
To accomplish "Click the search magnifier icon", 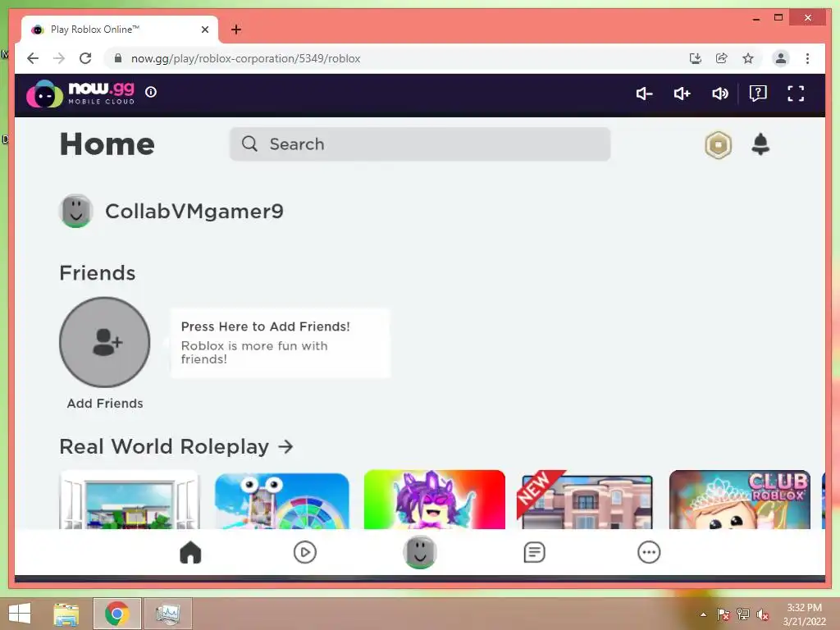I will pos(249,144).
